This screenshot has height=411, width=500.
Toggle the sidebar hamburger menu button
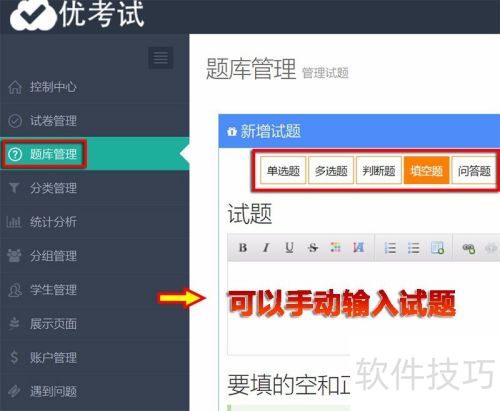point(161,58)
